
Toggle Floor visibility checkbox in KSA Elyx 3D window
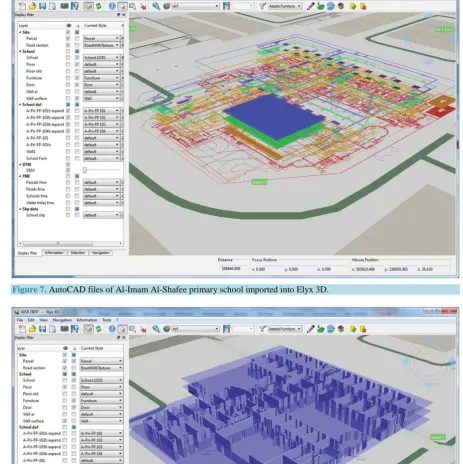click(x=65, y=387)
